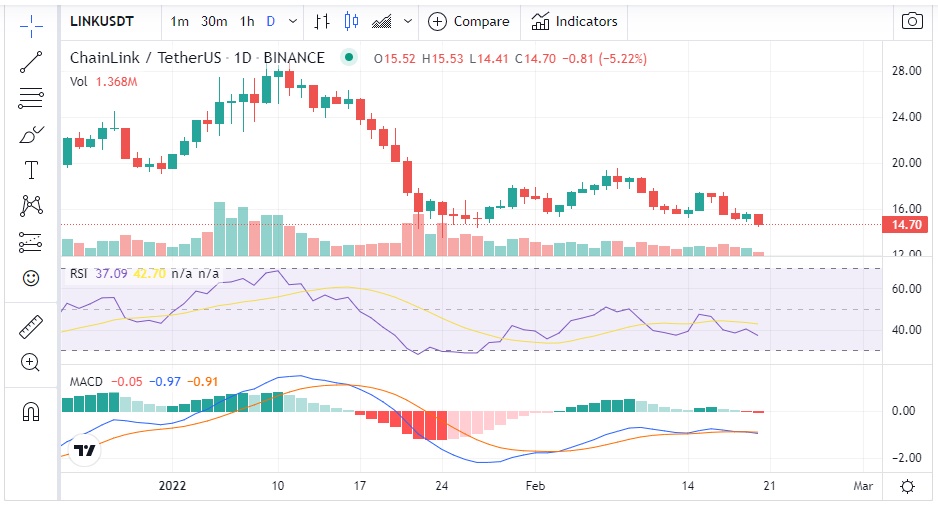Open the LINKUSDT symbol search
This screenshot has height=505, width=938.
pyautogui.click(x=102, y=22)
